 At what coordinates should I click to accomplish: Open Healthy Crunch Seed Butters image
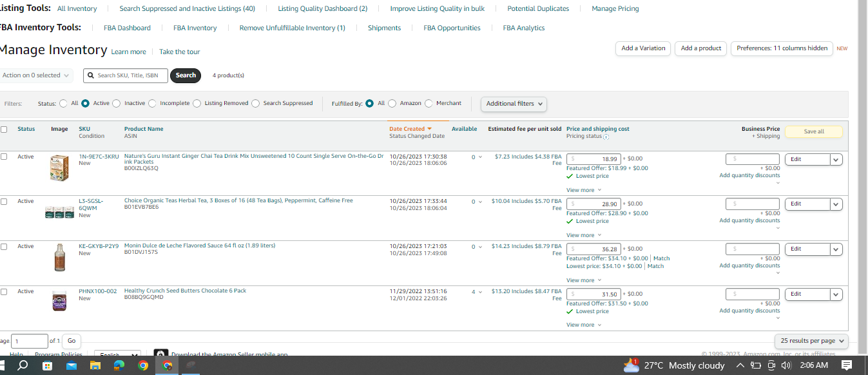point(59,301)
